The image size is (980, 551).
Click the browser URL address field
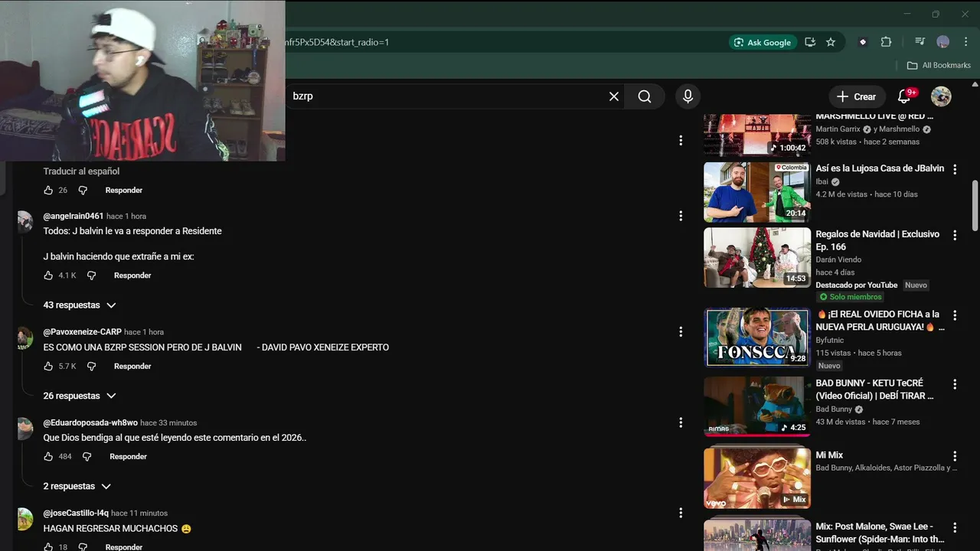[x=501, y=42]
